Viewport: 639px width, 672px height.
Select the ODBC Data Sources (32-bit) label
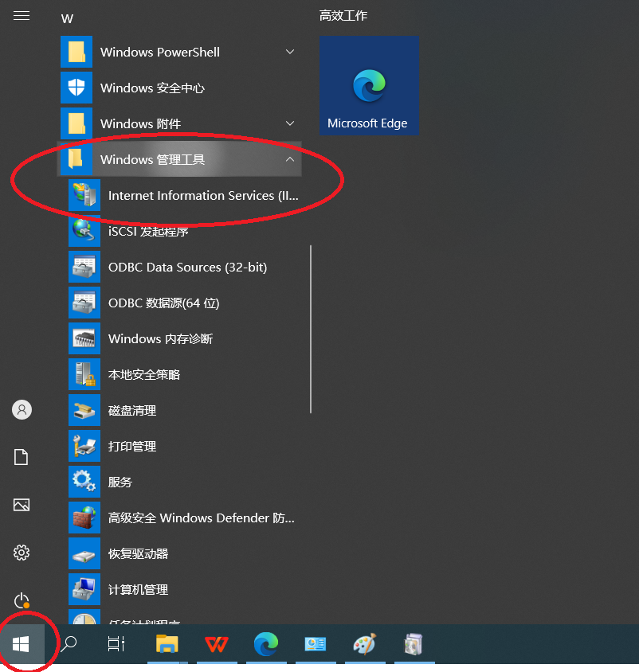[x=187, y=267]
